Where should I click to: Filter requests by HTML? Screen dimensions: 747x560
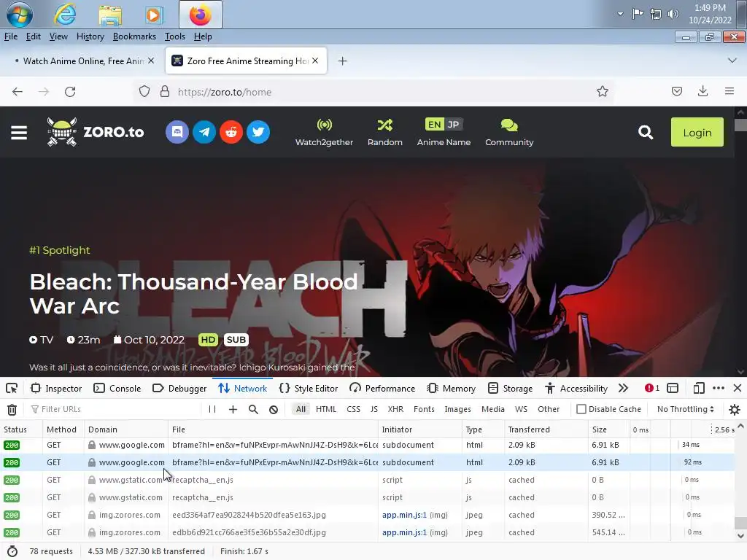tap(326, 410)
